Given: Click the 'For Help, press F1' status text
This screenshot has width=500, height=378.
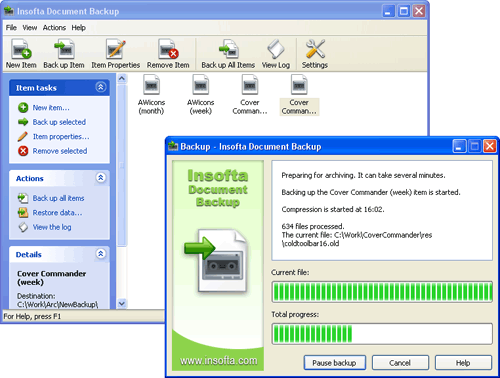Looking at the screenshot, I should click(x=32, y=316).
